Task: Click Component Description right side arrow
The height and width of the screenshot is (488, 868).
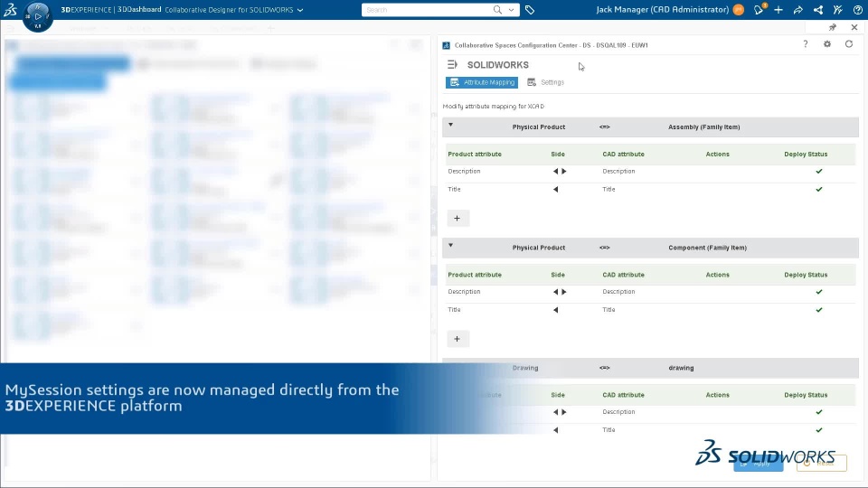Action: pos(564,292)
